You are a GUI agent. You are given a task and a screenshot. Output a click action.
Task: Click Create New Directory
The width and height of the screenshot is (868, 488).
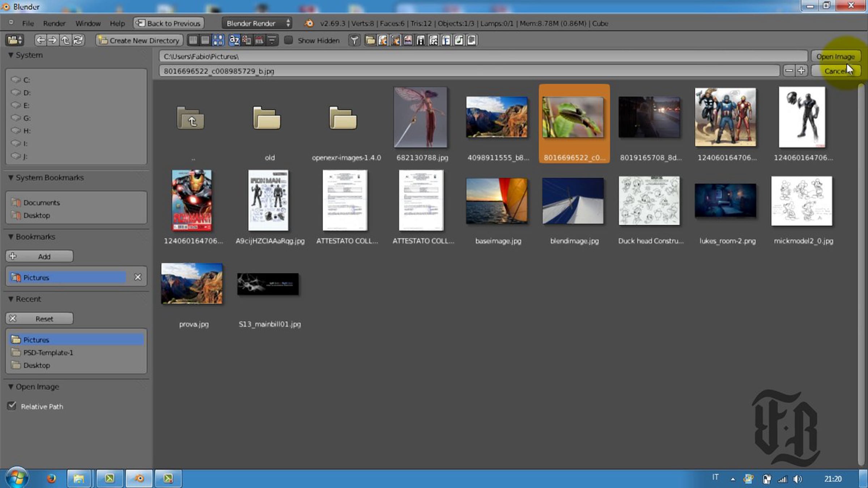point(140,40)
